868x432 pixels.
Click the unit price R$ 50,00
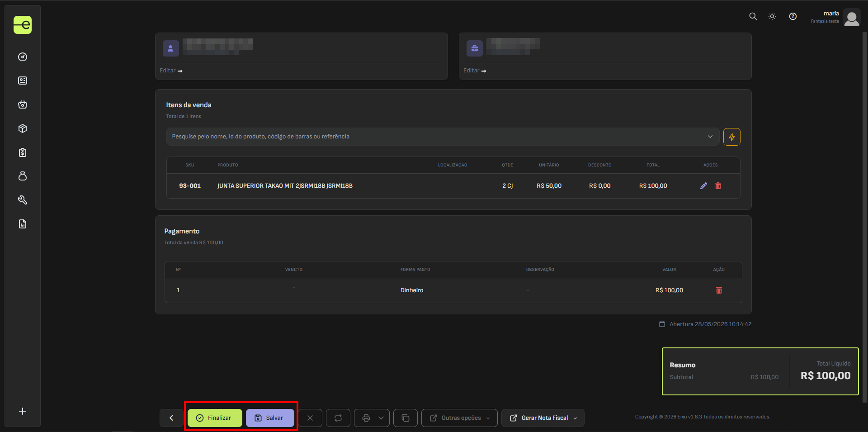(x=549, y=186)
